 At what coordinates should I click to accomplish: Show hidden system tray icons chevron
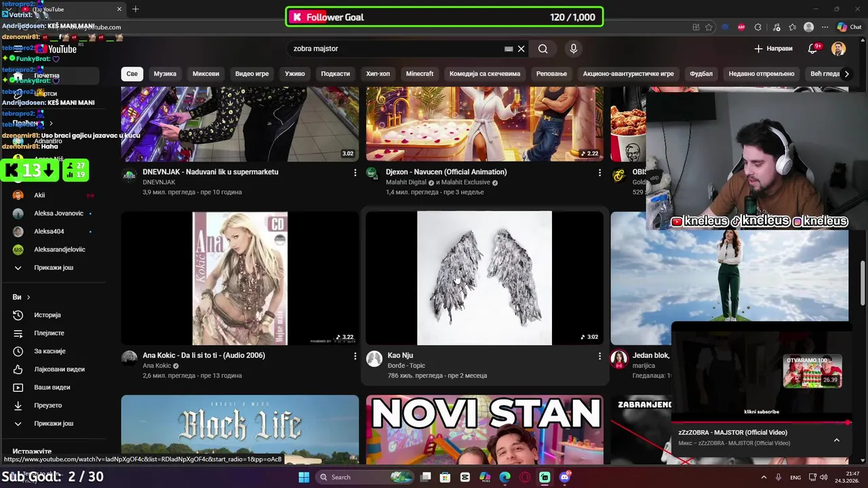764,477
